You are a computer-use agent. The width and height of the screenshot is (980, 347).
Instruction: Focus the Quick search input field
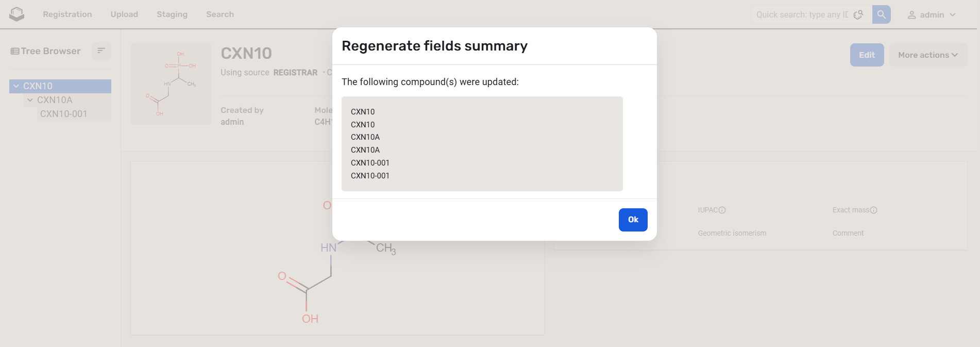(801, 15)
